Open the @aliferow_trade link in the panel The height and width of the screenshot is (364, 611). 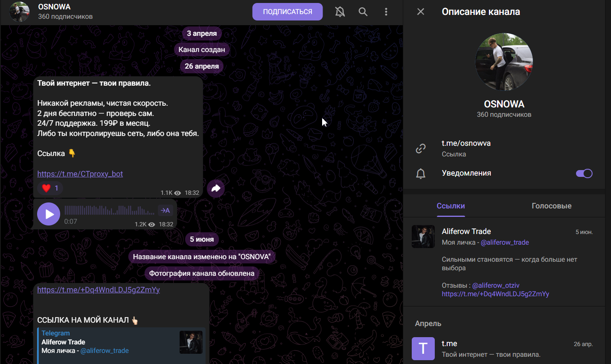point(505,242)
